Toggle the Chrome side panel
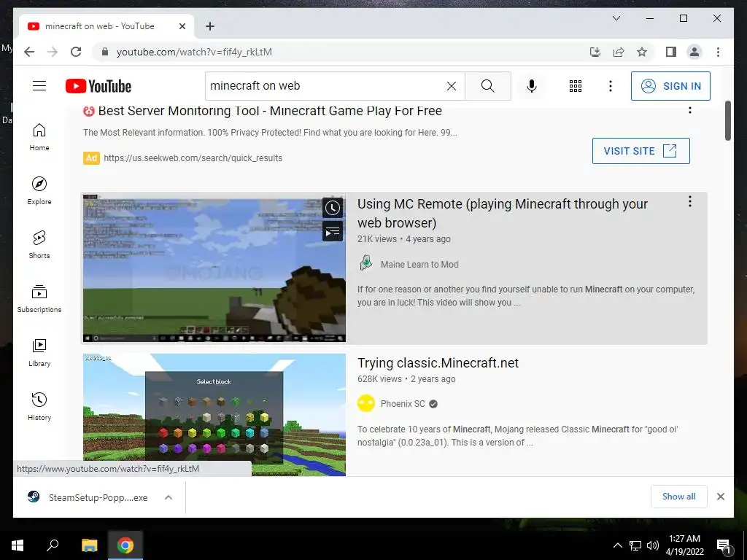Image resolution: width=747 pixels, height=560 pixels. point(671,52)
